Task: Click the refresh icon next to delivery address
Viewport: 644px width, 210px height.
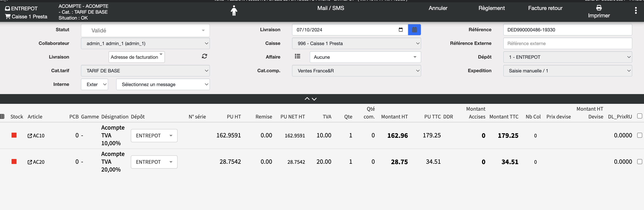Action: click(x=204, y=56)
